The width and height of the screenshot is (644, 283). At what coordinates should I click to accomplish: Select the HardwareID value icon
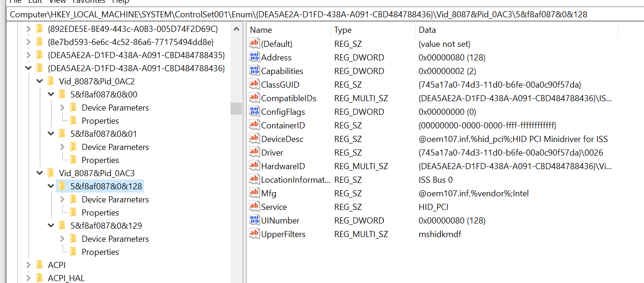click(x=255, y=166)
